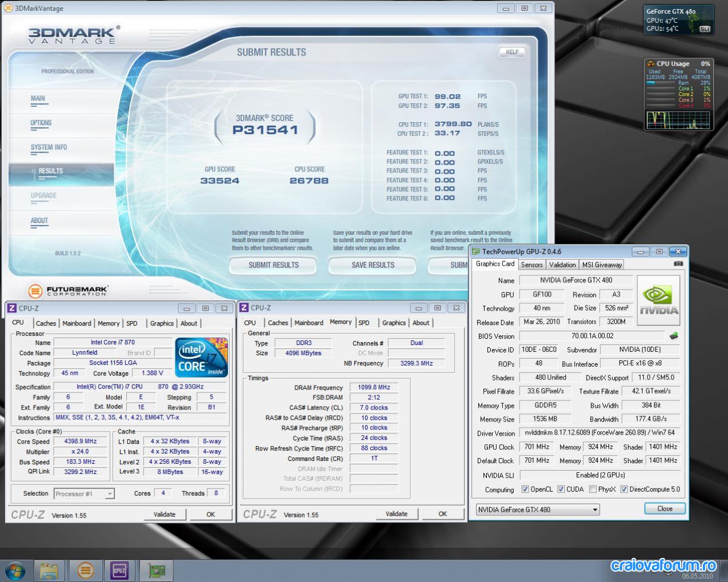This screenshot has width=728, height=582.
Task: Toggle the DirectCompute 5.0 checkbox
Action: pos(624,489)
